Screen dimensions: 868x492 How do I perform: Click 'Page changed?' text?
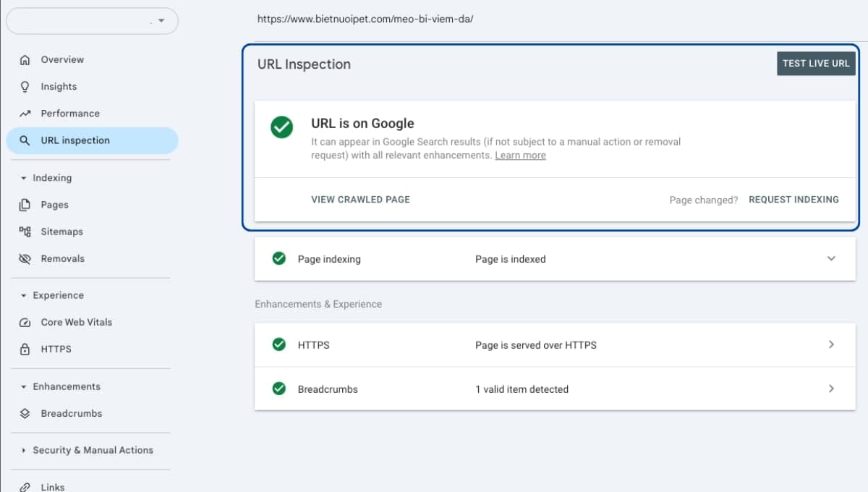704,200
